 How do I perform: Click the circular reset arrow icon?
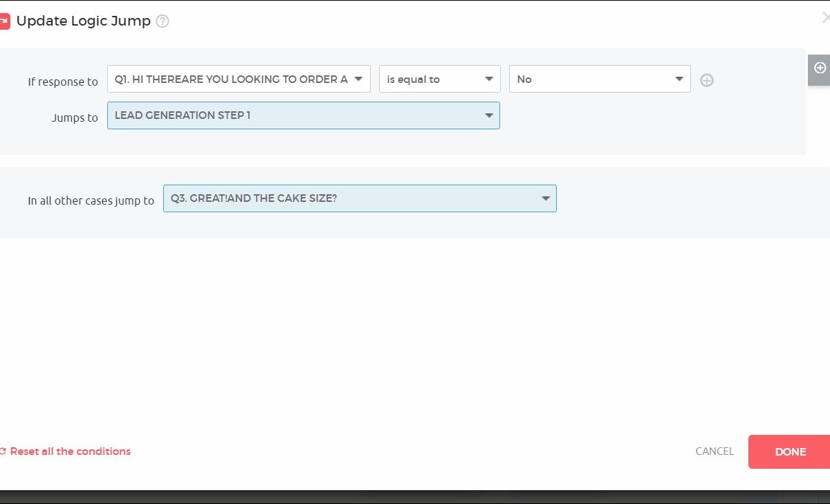point(3,451)
